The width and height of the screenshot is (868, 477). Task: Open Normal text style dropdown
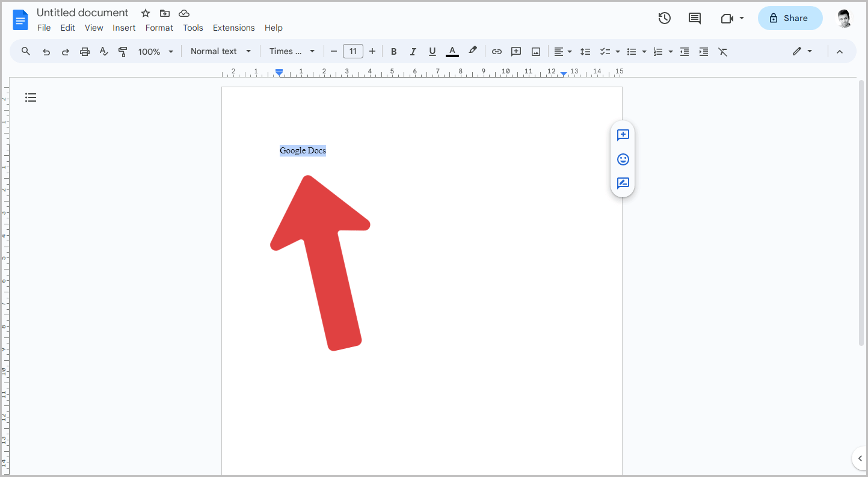[x=221, y=52]
